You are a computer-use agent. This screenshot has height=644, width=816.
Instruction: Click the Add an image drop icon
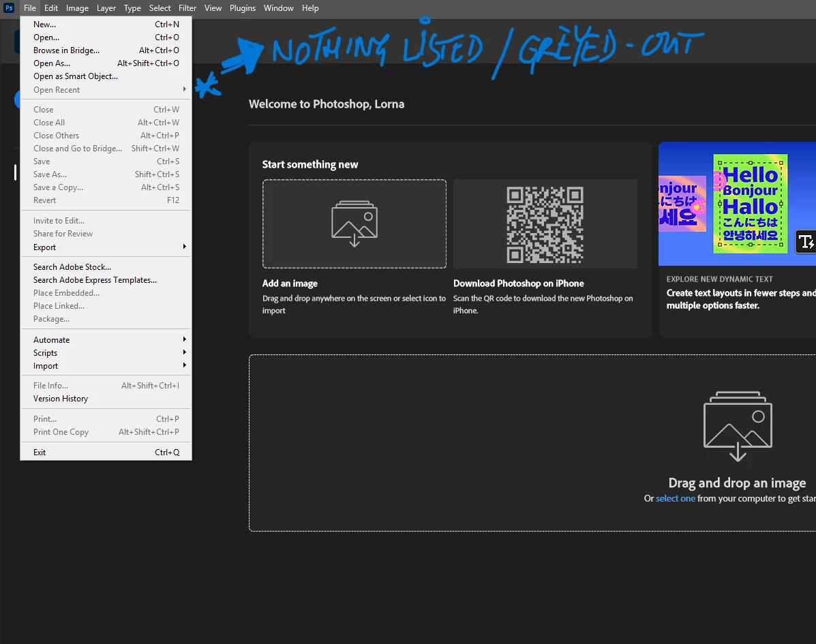click(x=354, y=224)
